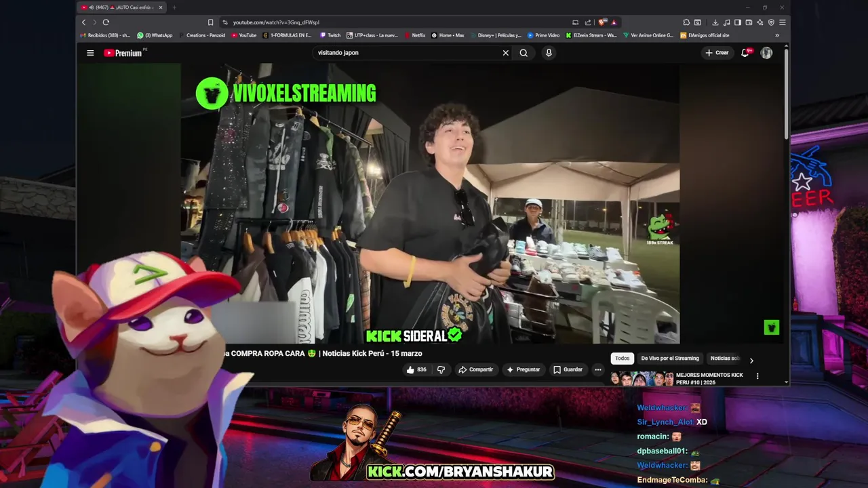868x488 pixels.
Task: Open the Creations - Panzoid bookmark
Action: point(201,35)
